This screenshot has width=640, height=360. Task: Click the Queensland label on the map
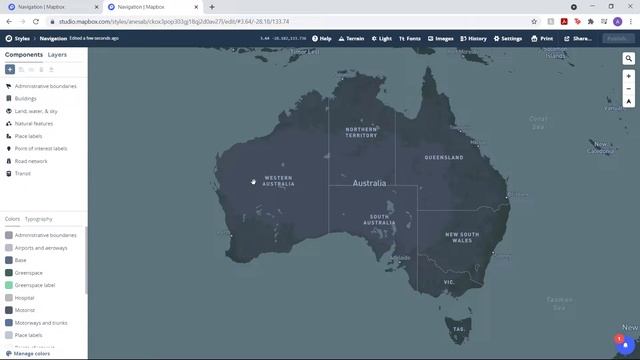(x=444, y=158)
